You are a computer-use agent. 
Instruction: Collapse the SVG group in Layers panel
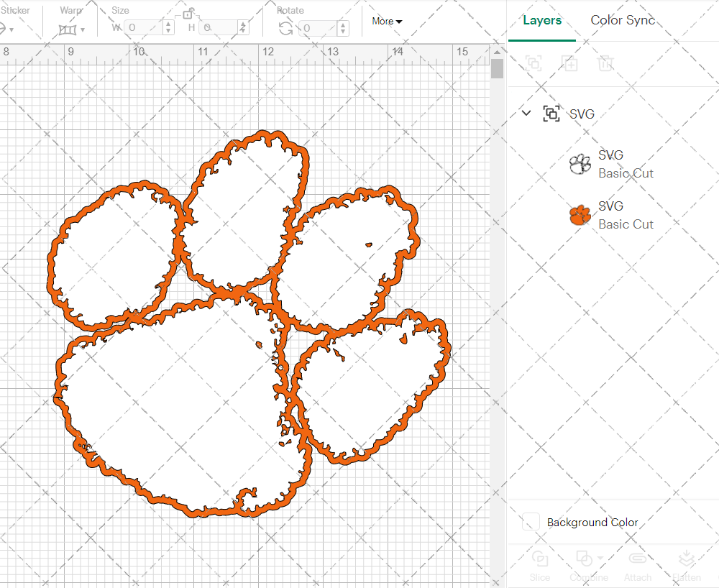[526, 114]
